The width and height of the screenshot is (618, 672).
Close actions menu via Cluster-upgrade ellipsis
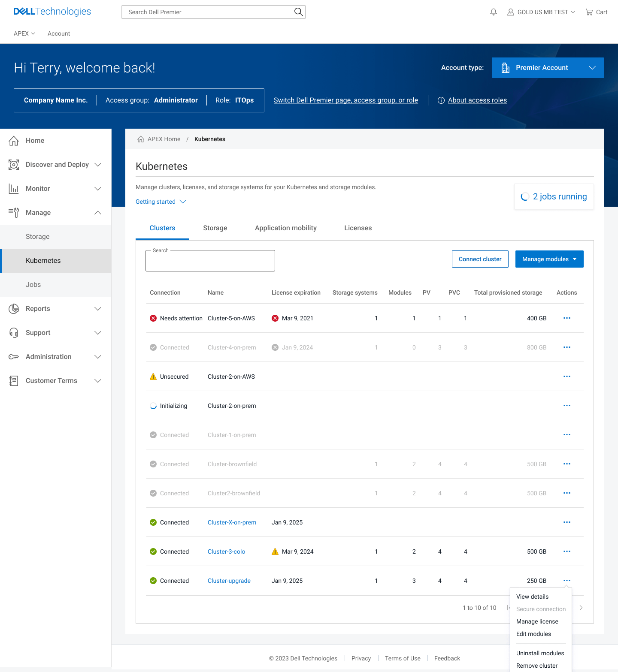click(567, 581)
